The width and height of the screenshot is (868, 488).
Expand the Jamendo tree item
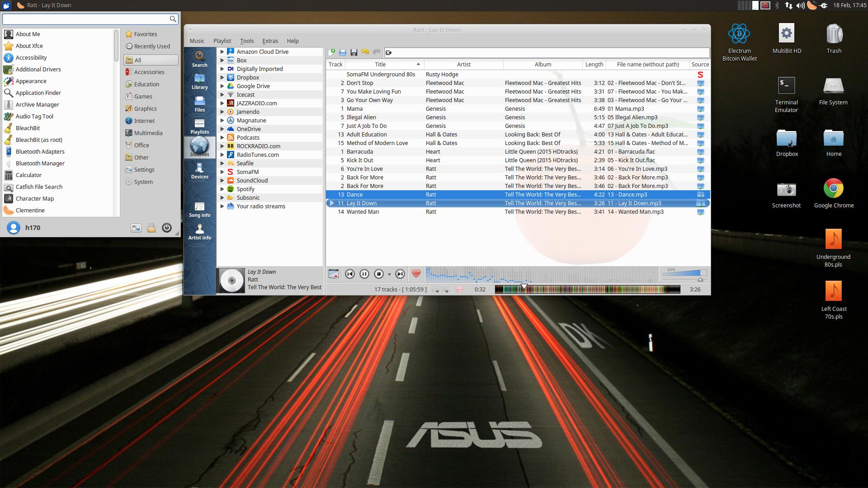point(222,112)
